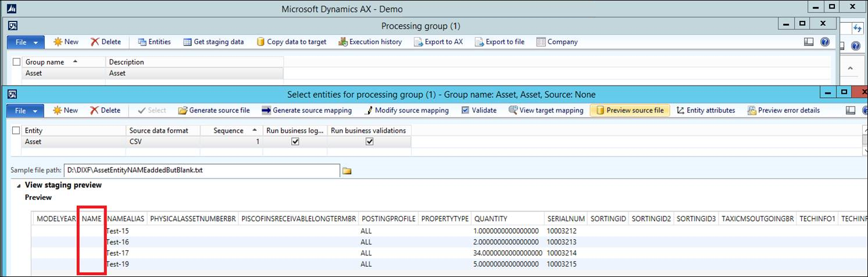Click Export to AX icon

417,42
